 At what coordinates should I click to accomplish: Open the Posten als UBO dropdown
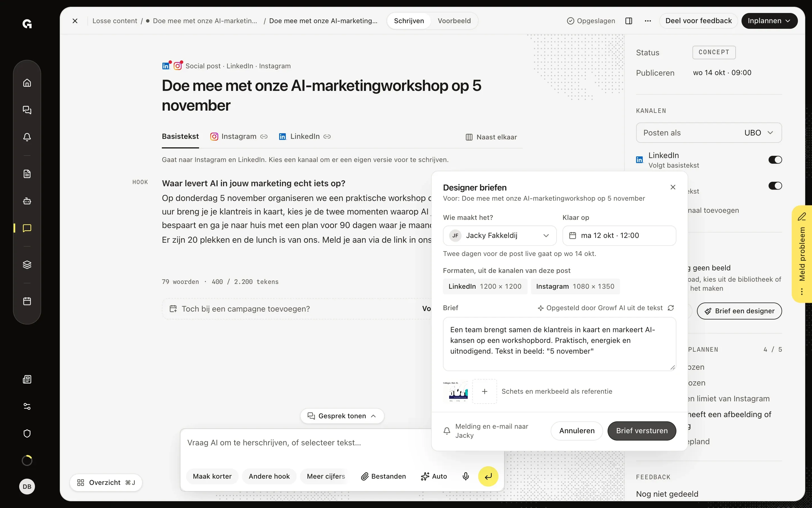pos(709,133)
